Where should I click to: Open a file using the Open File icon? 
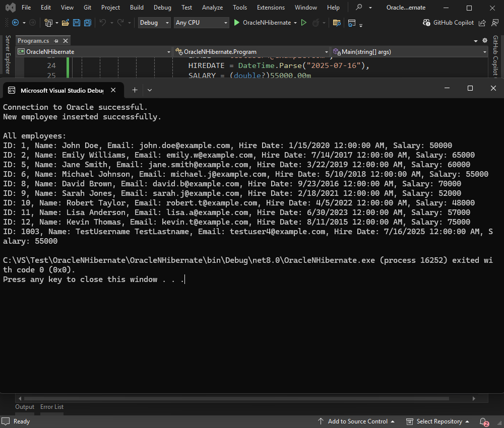65,23
